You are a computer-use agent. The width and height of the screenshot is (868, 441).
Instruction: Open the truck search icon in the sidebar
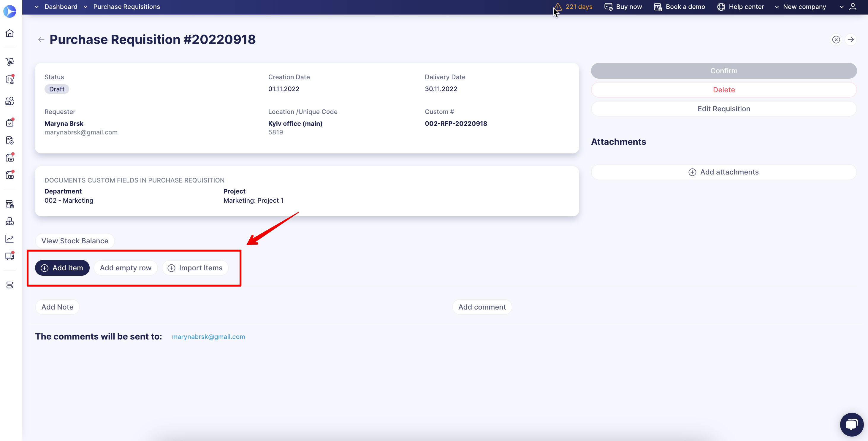[10, 101]
